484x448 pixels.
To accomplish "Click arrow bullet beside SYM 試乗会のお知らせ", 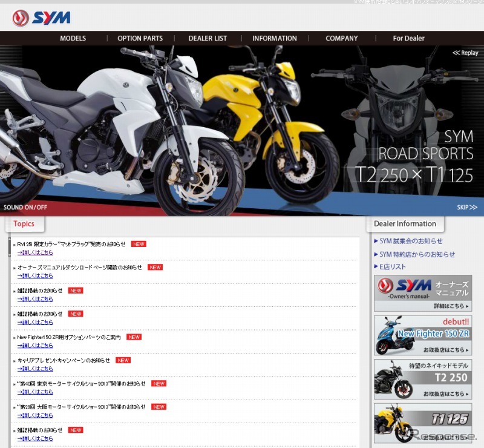I will 376,241.
